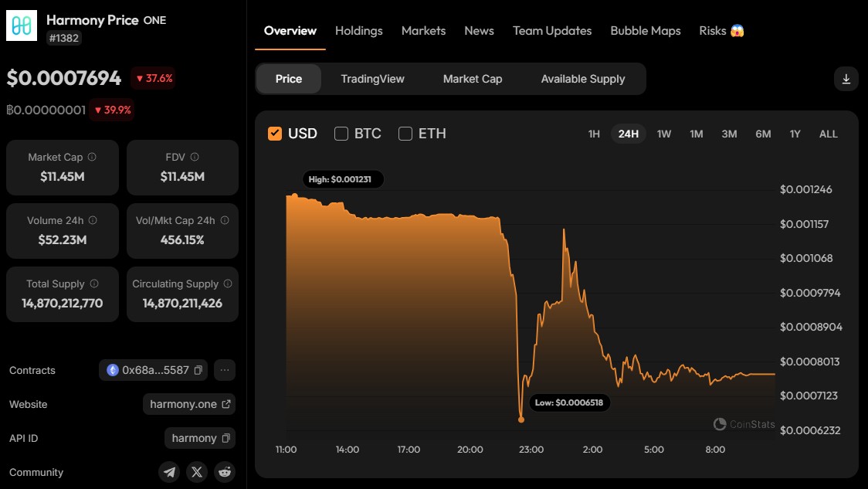Open the Telegram community link
Viewport: 868px width, 489px height.
point(169,472)
